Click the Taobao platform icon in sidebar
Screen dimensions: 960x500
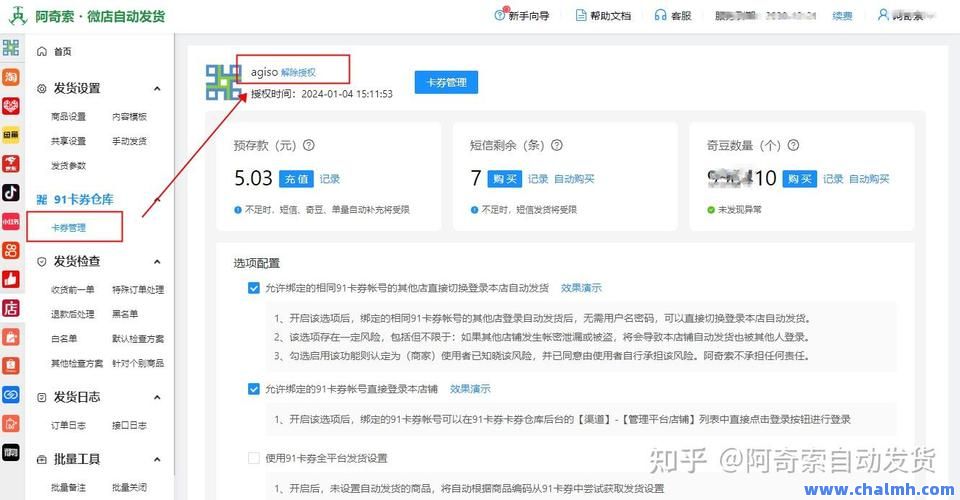pyautogui.click(x=11, y=77)
